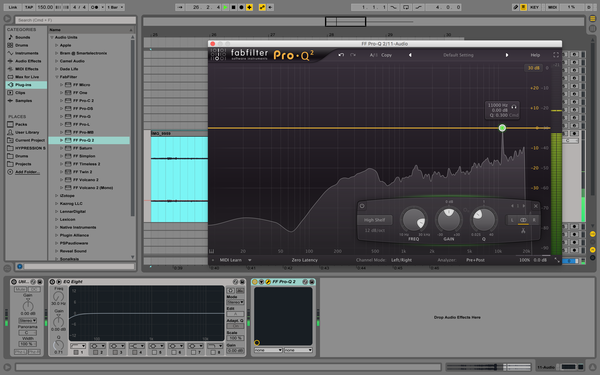
Task: Click the wrench icon on FF Pro-Q 2 device
Action: click(x=268, y=282)
